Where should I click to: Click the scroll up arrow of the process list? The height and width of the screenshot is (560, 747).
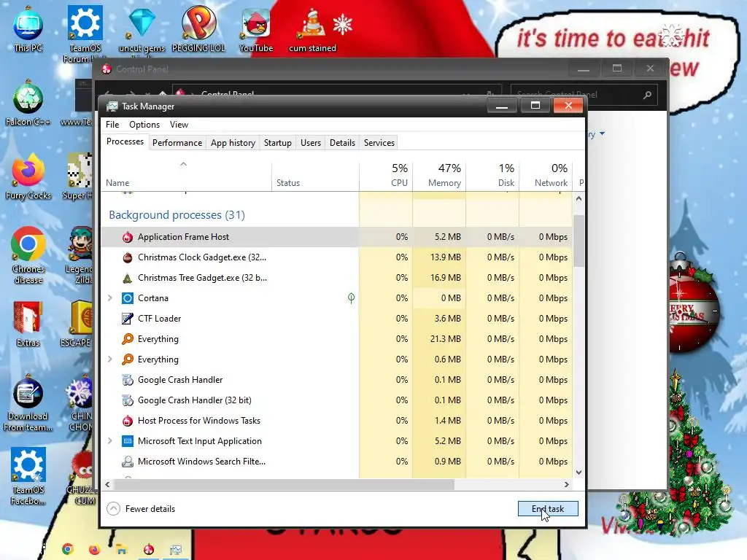[578, 198]
